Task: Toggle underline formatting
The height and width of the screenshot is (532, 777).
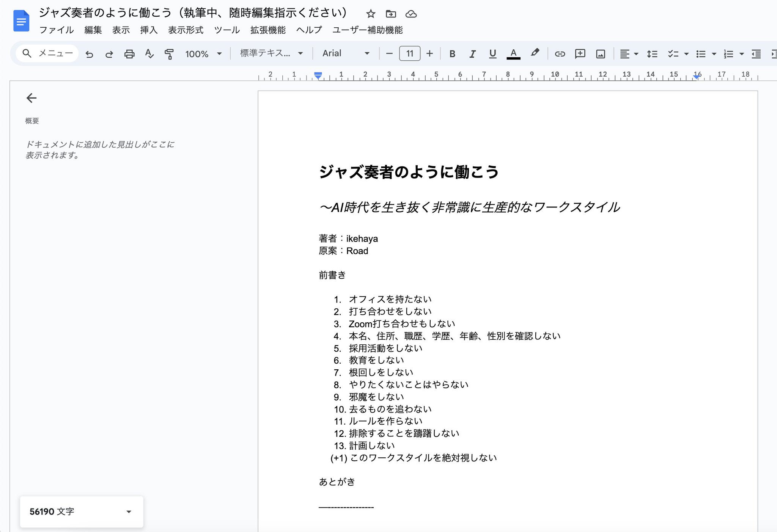Action: pyautogui.click(x=492, y=54)
